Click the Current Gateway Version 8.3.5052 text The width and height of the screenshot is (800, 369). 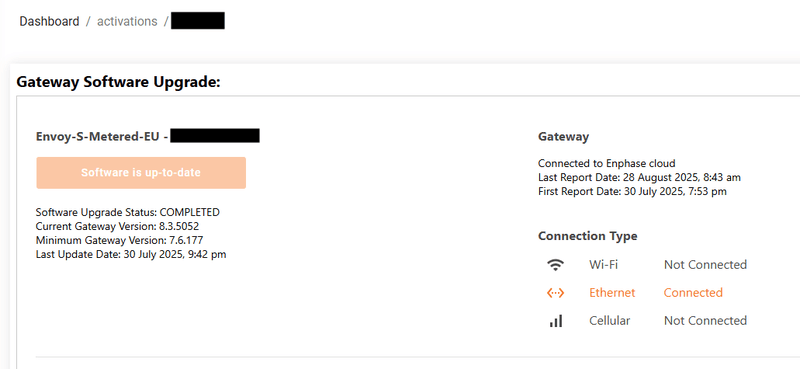click(117, 226)
